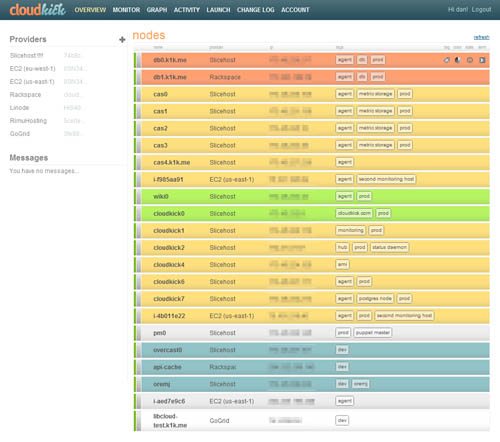Image resolution: width=500 pixels, height=442 pixels.
Task: Open node cloudkick0
Action: click(169, 213)
